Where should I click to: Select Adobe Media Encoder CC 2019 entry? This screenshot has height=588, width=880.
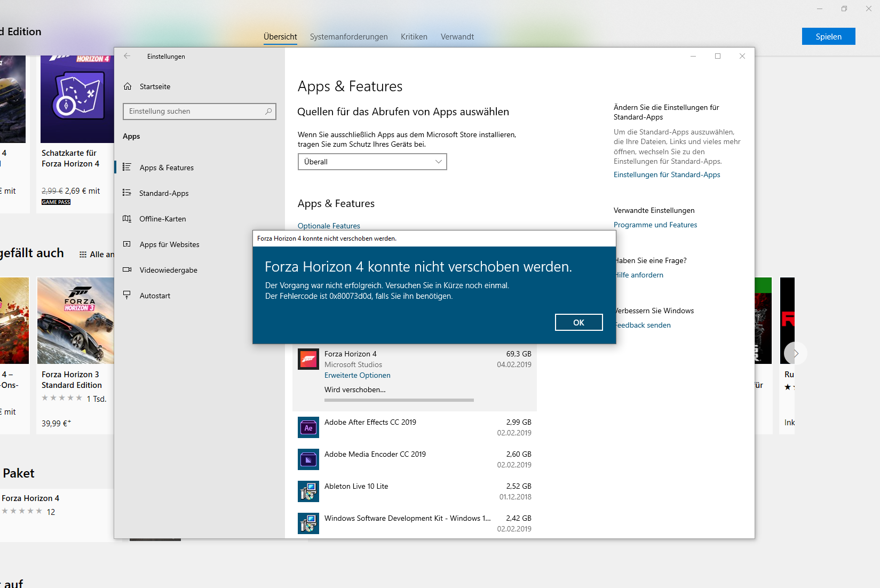coord(415,459)
